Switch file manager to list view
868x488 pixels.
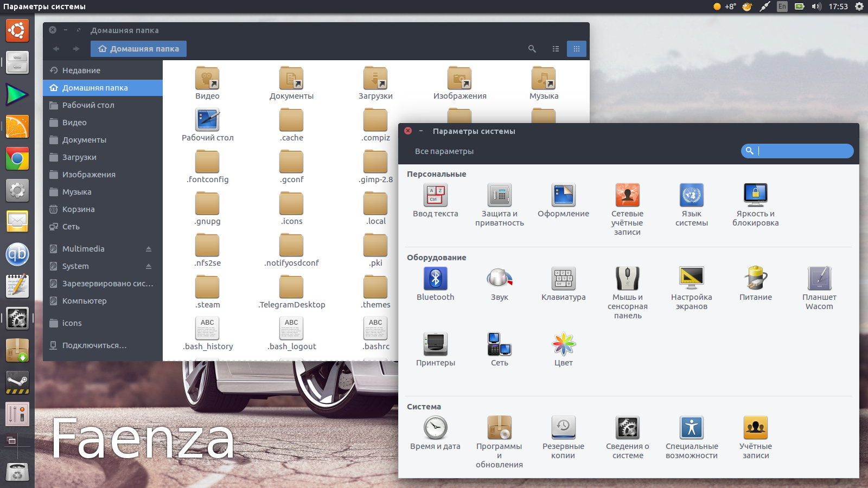[556, 49]
